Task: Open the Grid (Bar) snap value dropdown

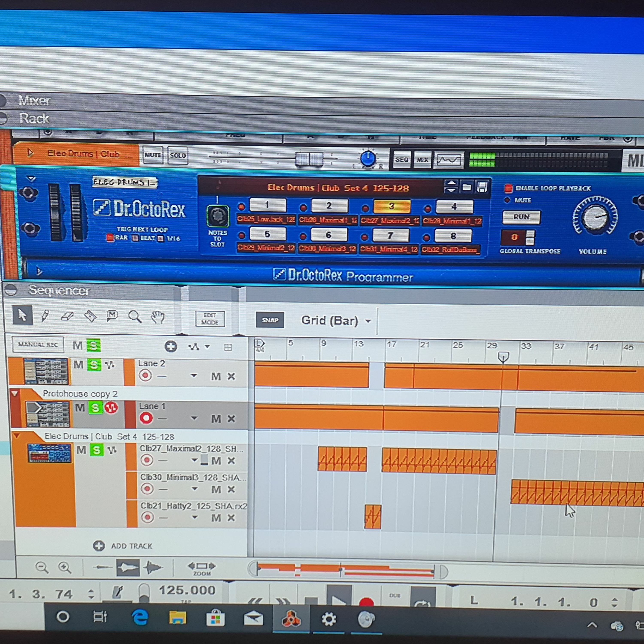Action: 368,321
